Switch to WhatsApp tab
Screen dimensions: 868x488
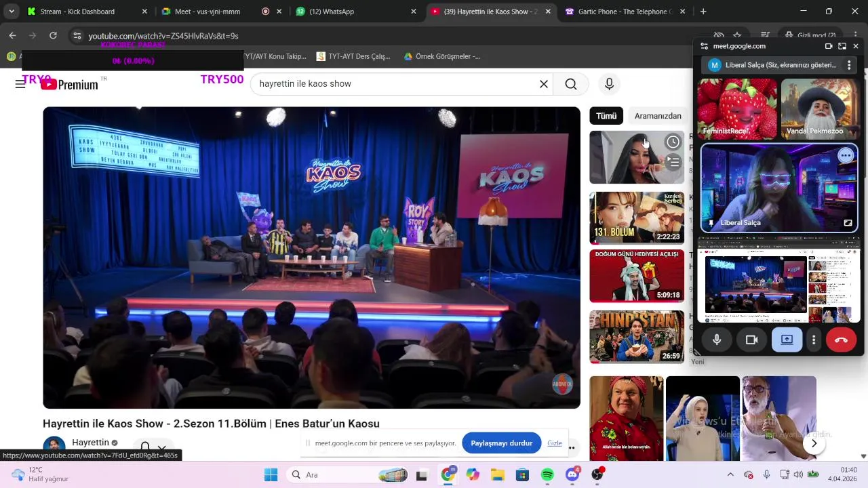pos(355,12)
